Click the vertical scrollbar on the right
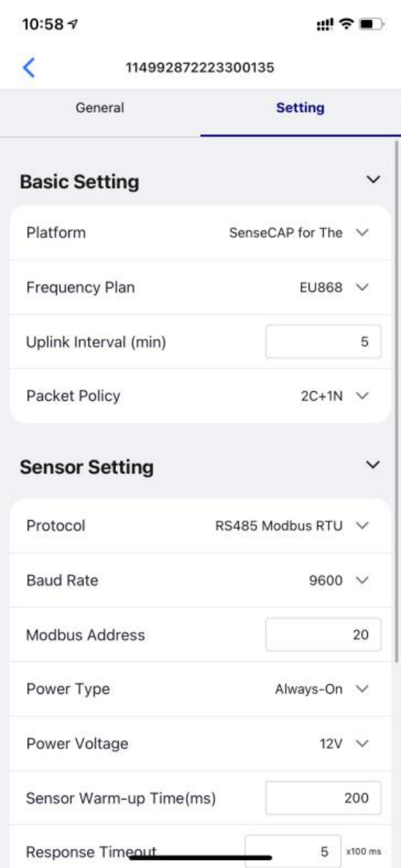This screenshot has height=868, width=401. point(397,400)
